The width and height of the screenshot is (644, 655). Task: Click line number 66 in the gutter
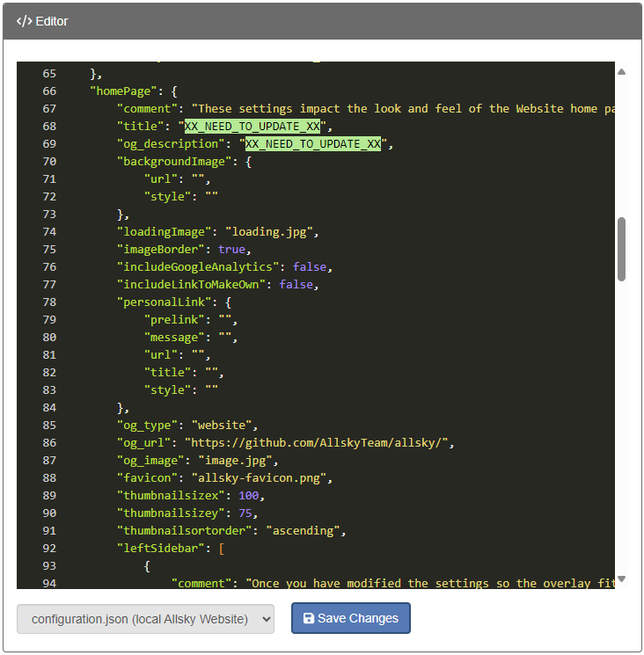pos(48,91)
